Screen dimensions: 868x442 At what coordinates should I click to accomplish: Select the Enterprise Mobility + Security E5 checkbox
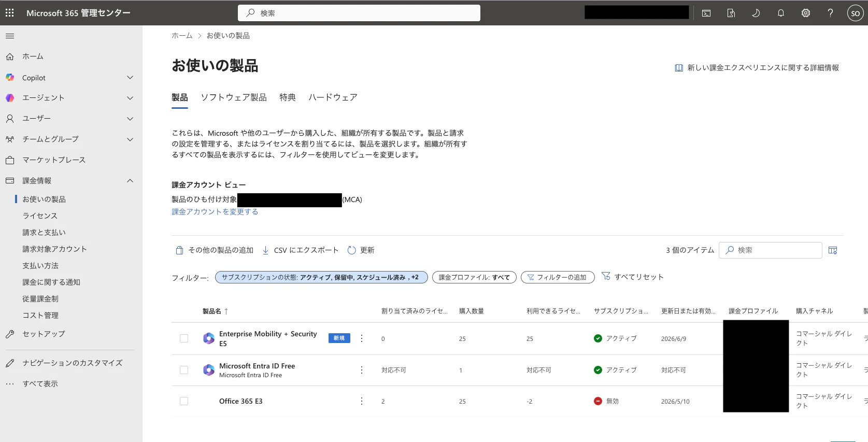[184, 338]
